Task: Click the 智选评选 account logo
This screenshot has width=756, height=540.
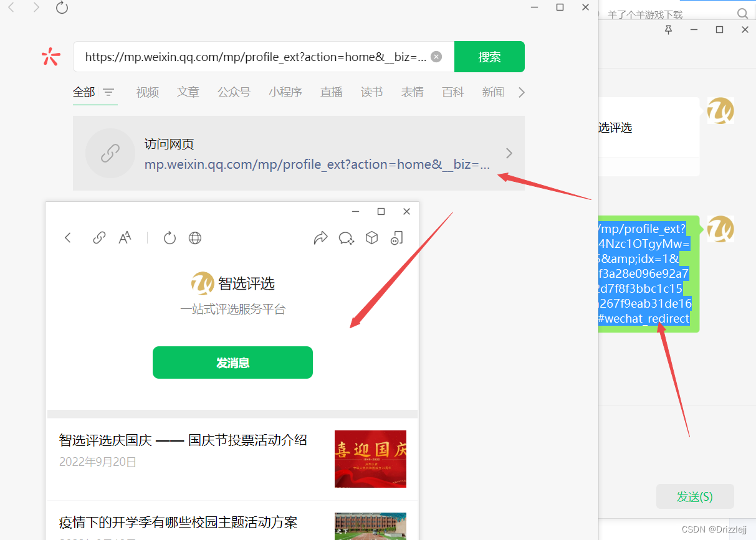Action: coord(203,283)
